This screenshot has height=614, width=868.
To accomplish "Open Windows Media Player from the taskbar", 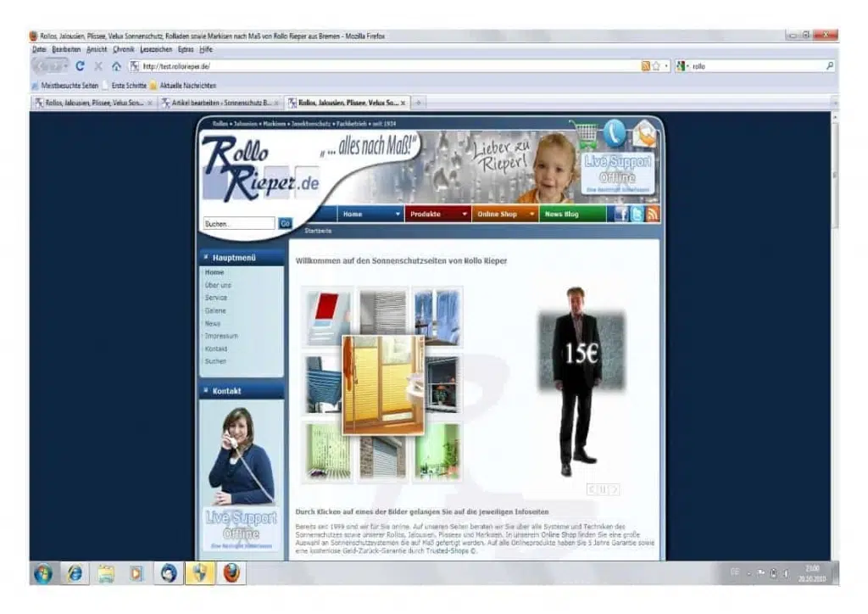I will click(136, 573).
